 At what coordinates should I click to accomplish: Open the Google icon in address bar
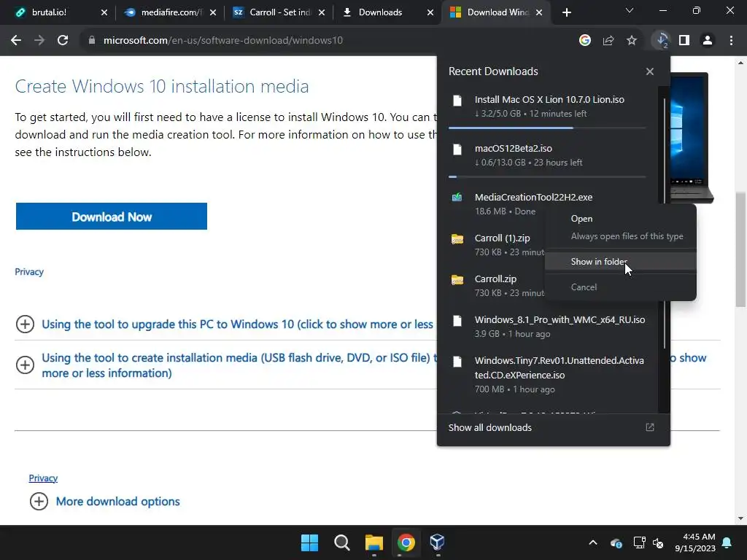(x=585, y=41)
